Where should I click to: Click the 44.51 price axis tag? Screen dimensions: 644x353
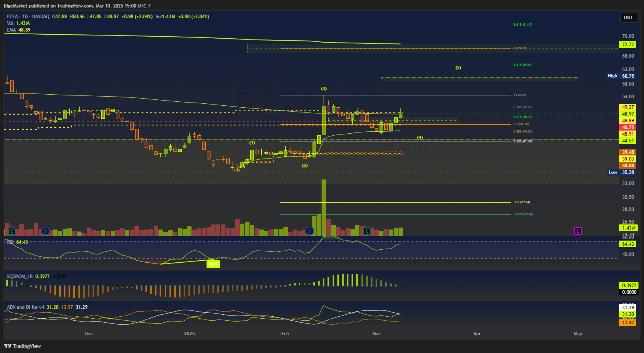click(x=628, y=141)
